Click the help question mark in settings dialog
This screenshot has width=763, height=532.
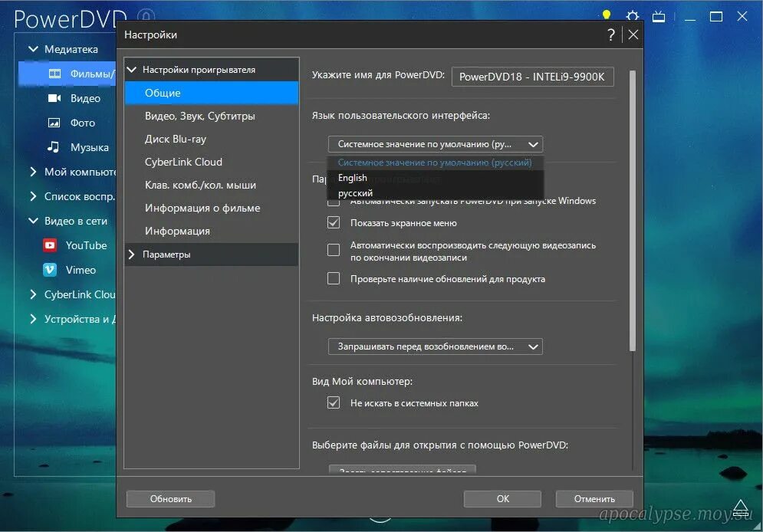611,34
